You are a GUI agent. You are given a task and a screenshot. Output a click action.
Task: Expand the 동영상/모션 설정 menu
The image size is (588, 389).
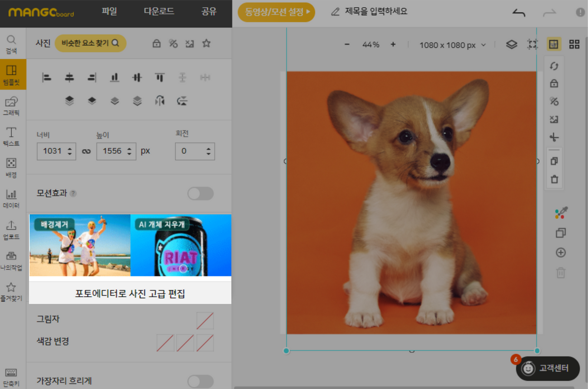point(276,12)
